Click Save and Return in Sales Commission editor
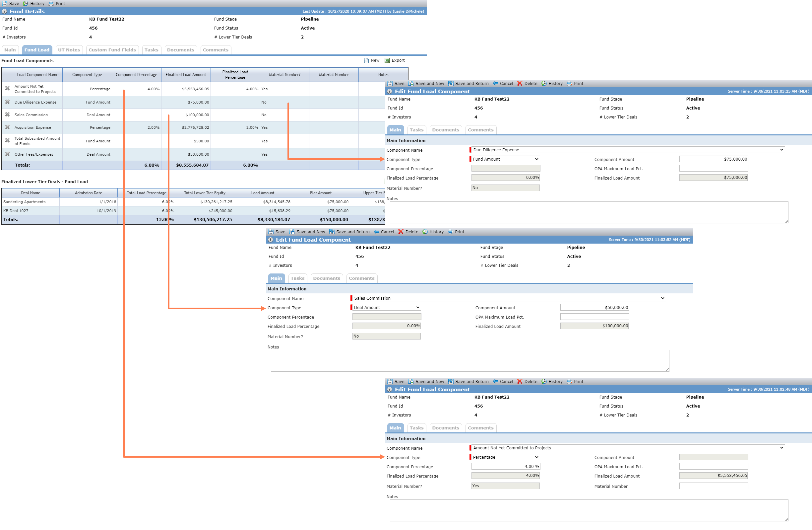 coord(349,232)
